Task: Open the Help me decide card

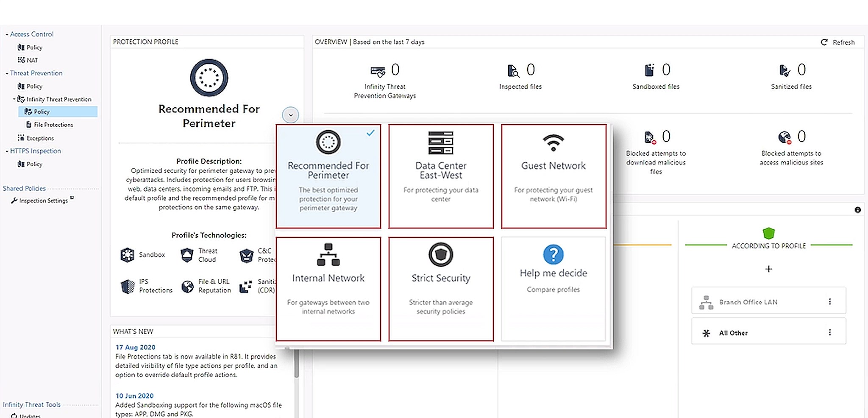Action: point(554,289)
